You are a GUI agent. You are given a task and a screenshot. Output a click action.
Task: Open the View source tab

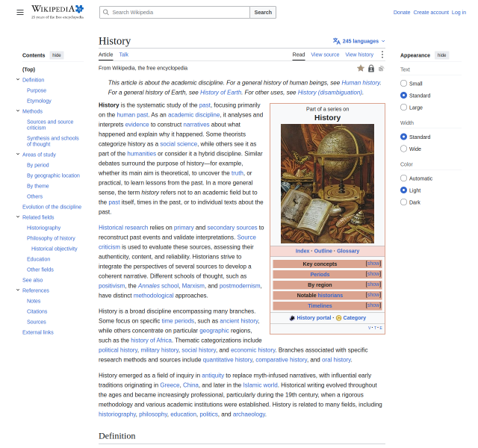(325, 55)
